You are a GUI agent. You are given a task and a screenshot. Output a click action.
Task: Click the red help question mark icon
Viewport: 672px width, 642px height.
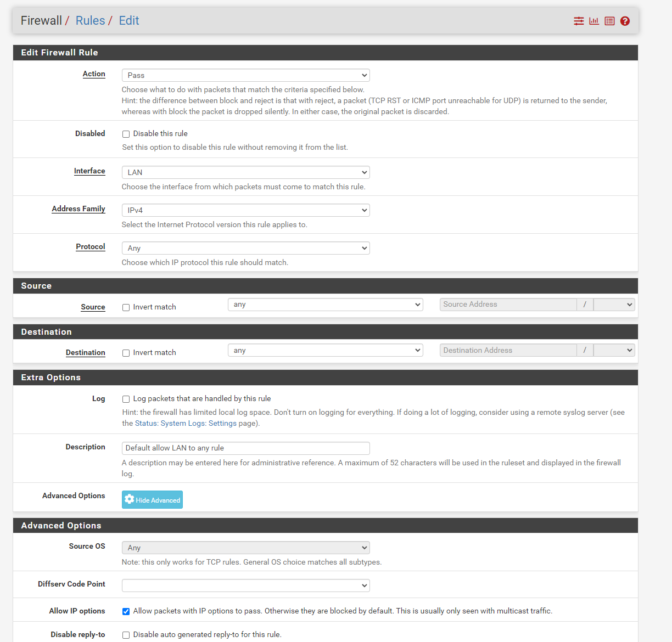pos(625,21)
